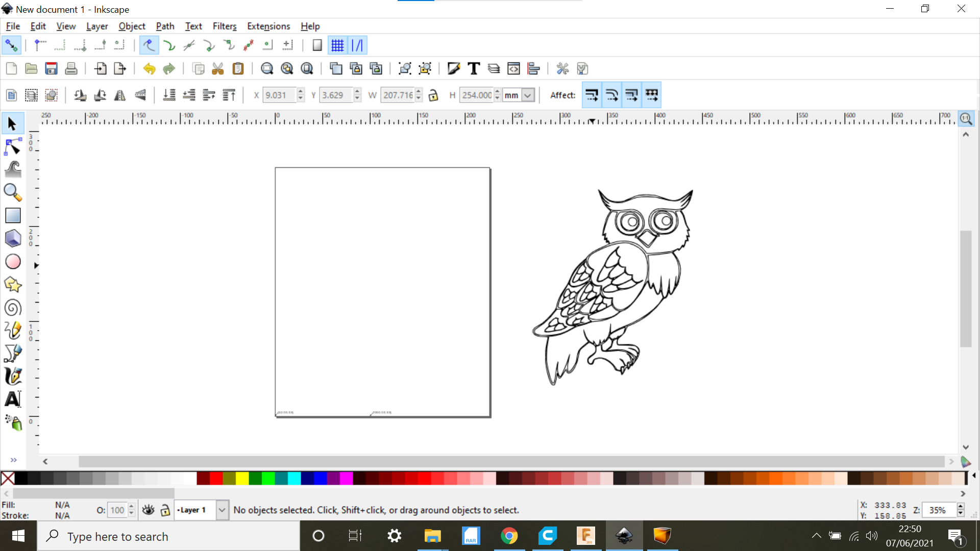Select the Zoom tool
Screen dimensions: 980x551
(x=12, y=192)
